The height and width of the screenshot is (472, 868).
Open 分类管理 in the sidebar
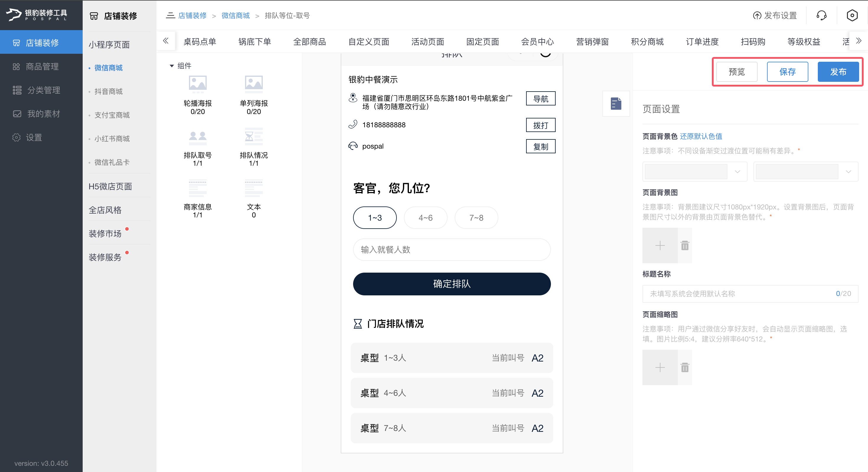click(41, 90)
